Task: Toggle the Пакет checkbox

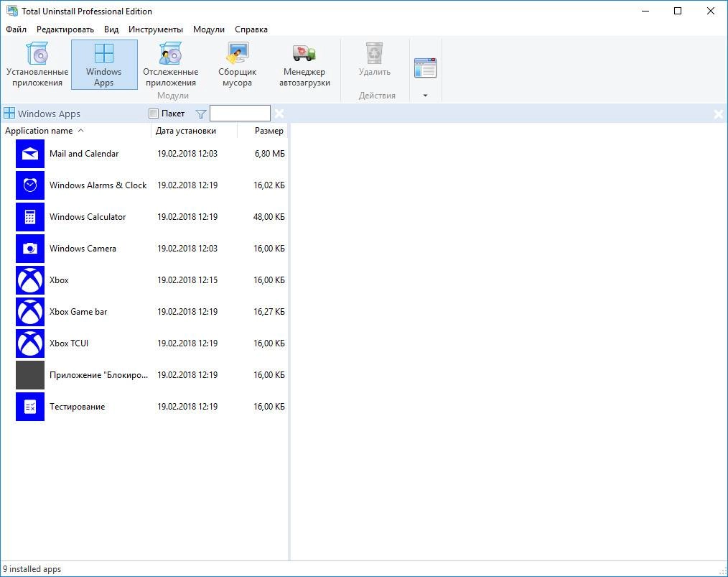Action: tap(153, 114)
